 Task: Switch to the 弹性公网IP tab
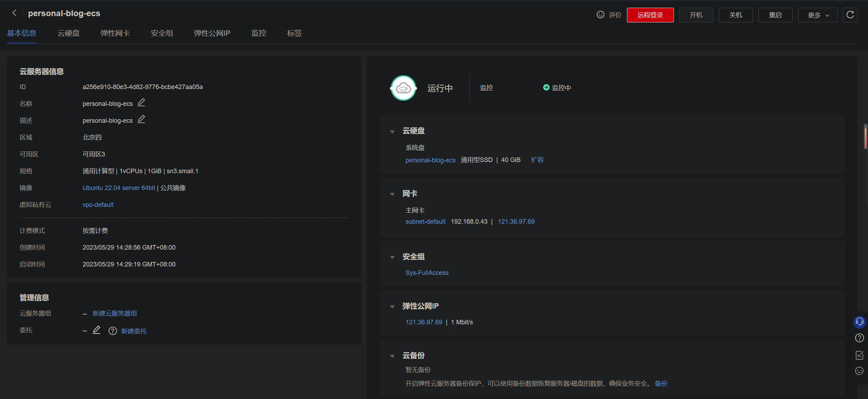212,33
